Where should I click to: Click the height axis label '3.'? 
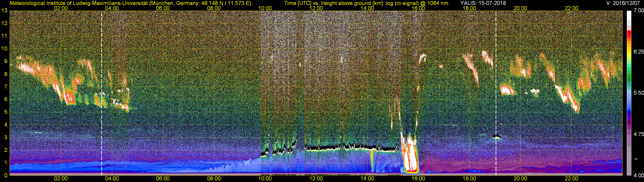[6, 138]
